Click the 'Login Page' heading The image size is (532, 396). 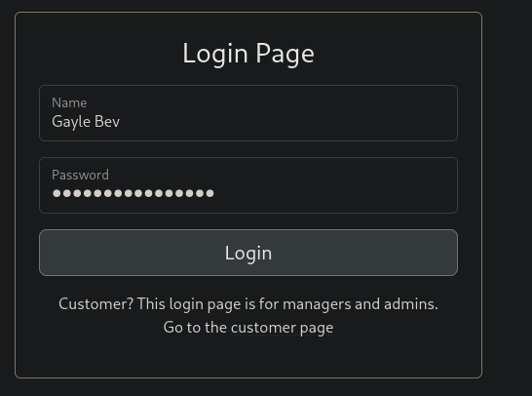[x=248, y=54]
